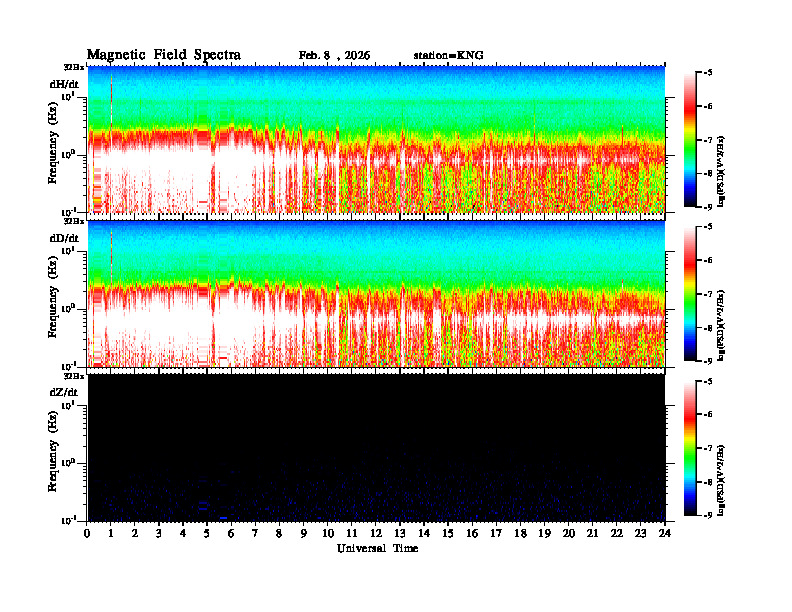Image resolution: width=792 pixels, height=612 pixels.
Task: Click hour tick label "11" on time axis
Action: 352,534
